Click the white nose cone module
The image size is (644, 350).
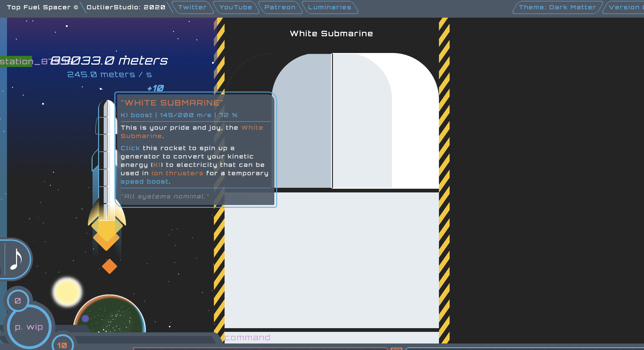click(x=355, y=121)
